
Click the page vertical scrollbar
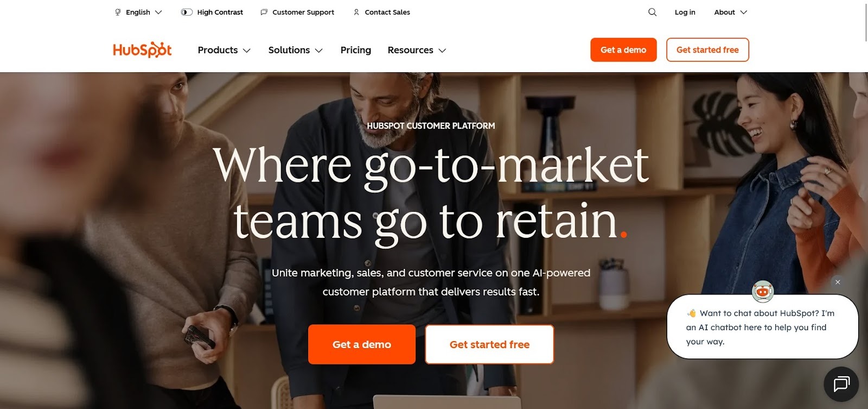(866, 22)
